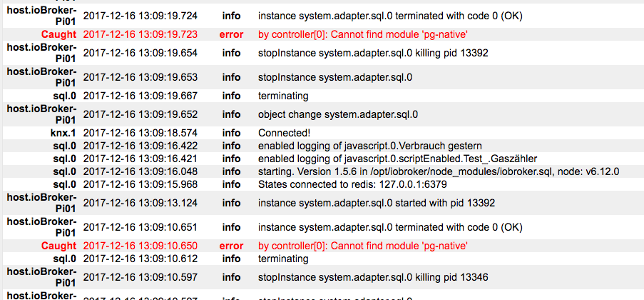Select timestamp 2017-12-16 13:09:19.724
The height and width of the screenshot is (300, 644).
[x=140, y=16]
